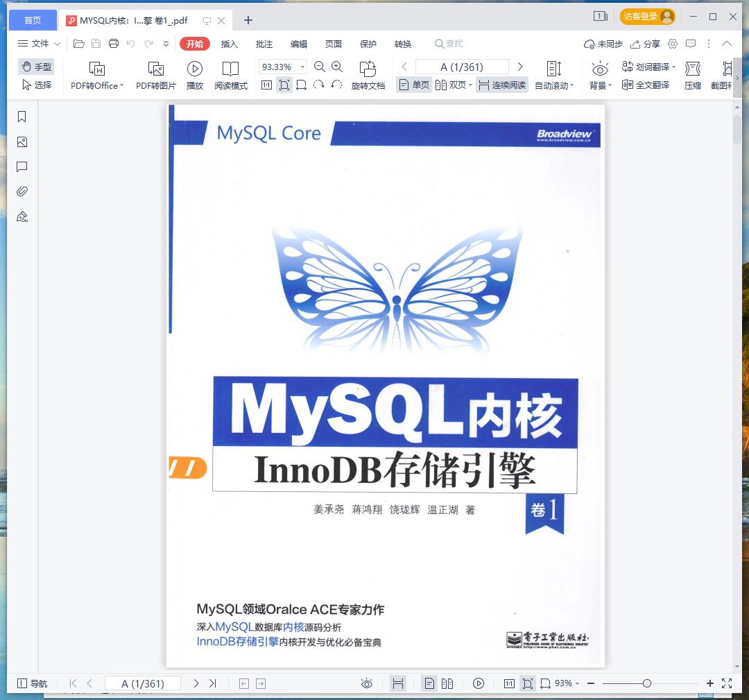The image size is (749, 700).
Task: Rotate page counterclockwise icon in ribbon
Action: point(336,85)
